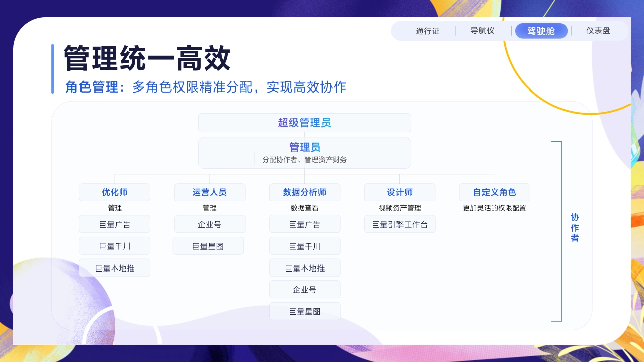
Task: Open the 数据分析师 role card
Action: [304, 192]
